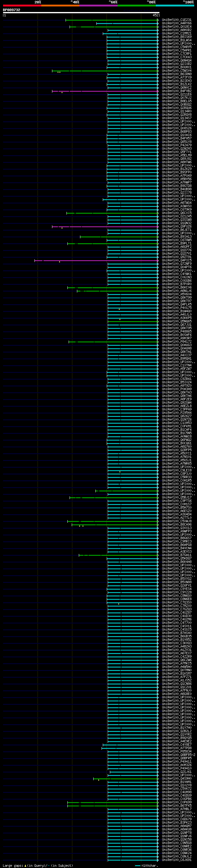
Task: Open hit UniRef100_C1E231
Action: click(176, 20)
